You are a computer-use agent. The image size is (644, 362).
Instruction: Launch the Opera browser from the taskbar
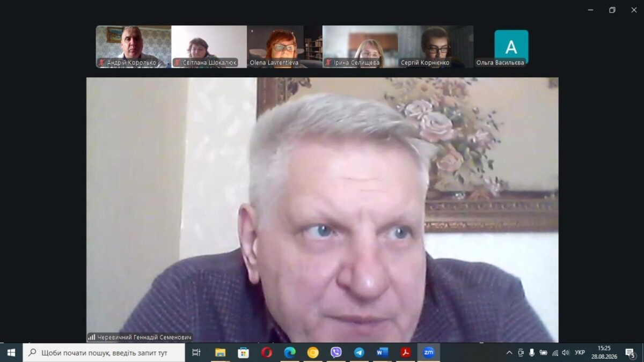[267, 352]
